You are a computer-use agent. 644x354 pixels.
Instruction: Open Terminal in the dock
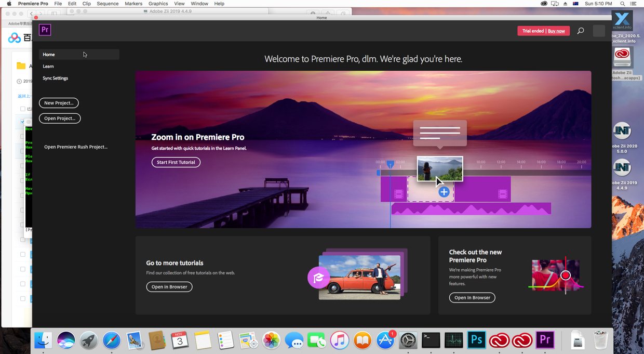[x=431, y=340]
